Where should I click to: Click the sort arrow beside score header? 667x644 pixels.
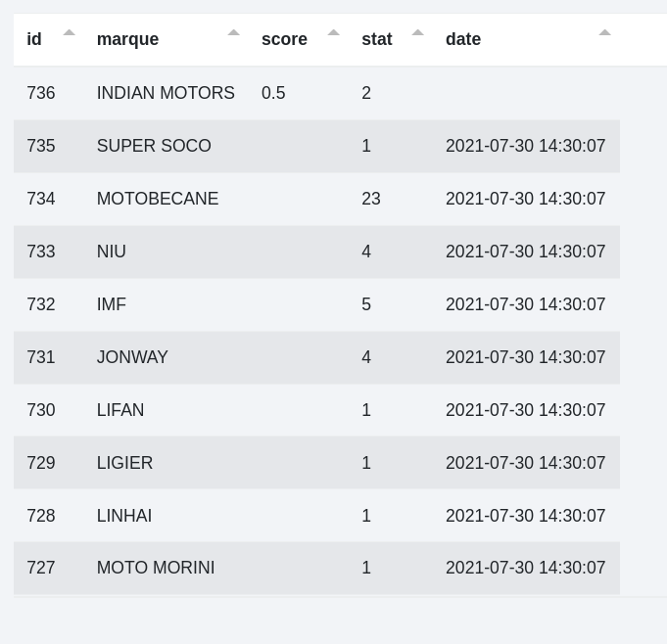pos(334,33)
